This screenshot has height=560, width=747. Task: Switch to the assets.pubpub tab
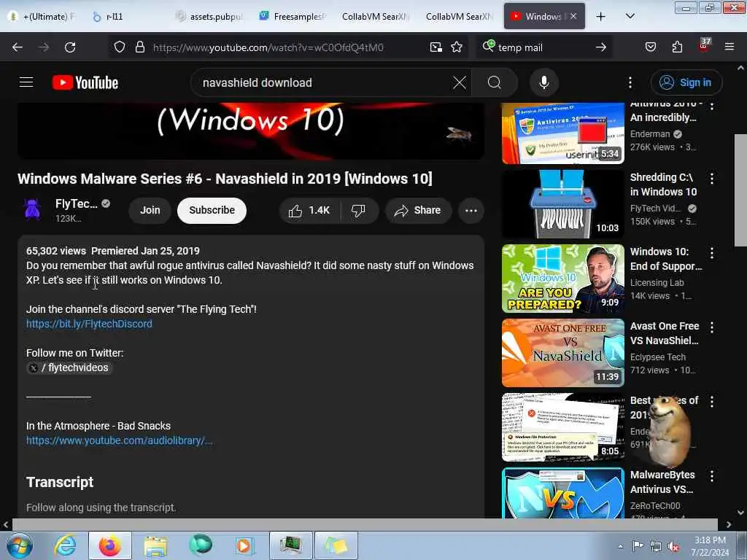click(x=209, y=17)
